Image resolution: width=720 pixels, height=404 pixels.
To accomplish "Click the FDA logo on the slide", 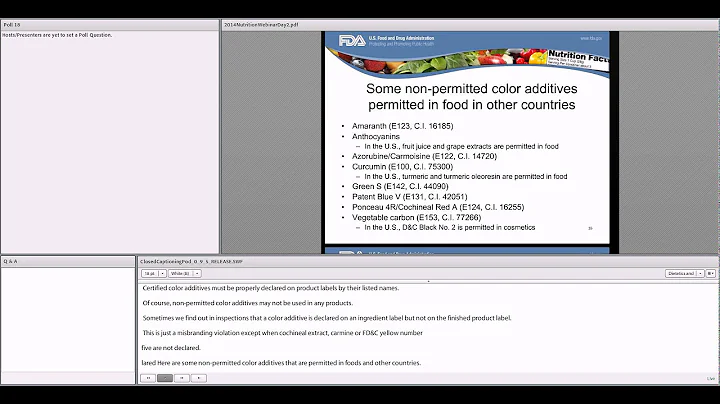I will point(352,41).
